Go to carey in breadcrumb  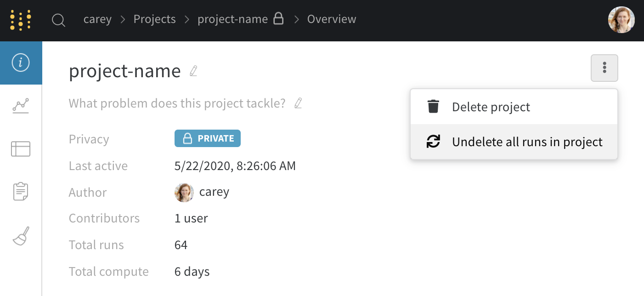point(97,19)
